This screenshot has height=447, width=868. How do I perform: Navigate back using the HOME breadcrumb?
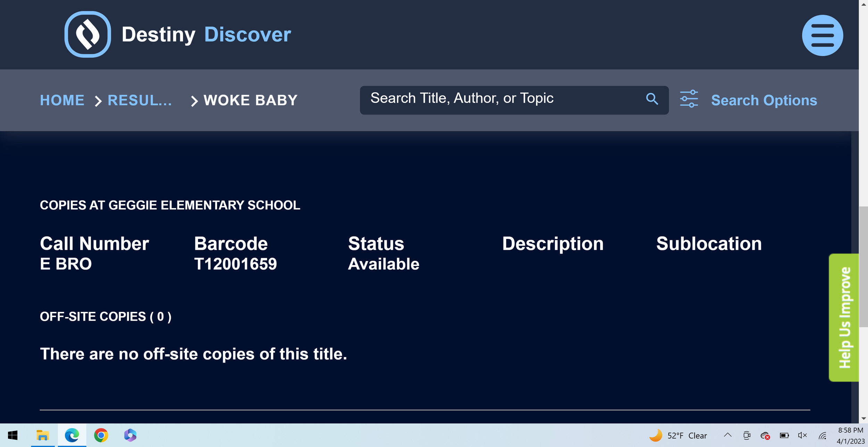(x=62, y=100)
